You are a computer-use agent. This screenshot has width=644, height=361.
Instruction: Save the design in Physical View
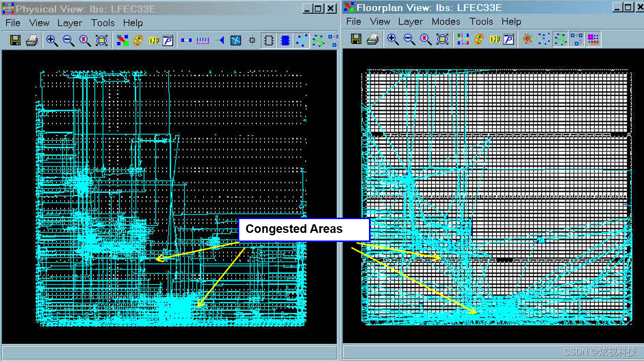[15, 40]
